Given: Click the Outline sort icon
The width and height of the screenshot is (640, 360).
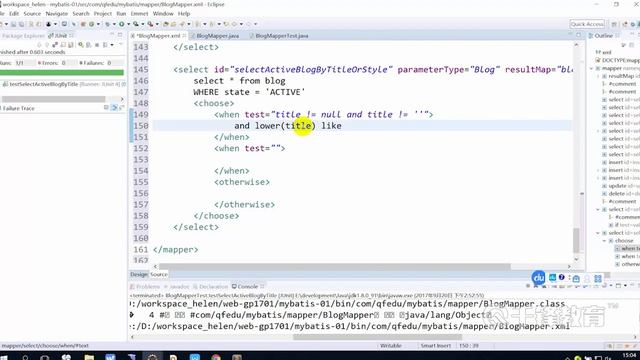Looking at the screenshot, I should pos(623,44).
